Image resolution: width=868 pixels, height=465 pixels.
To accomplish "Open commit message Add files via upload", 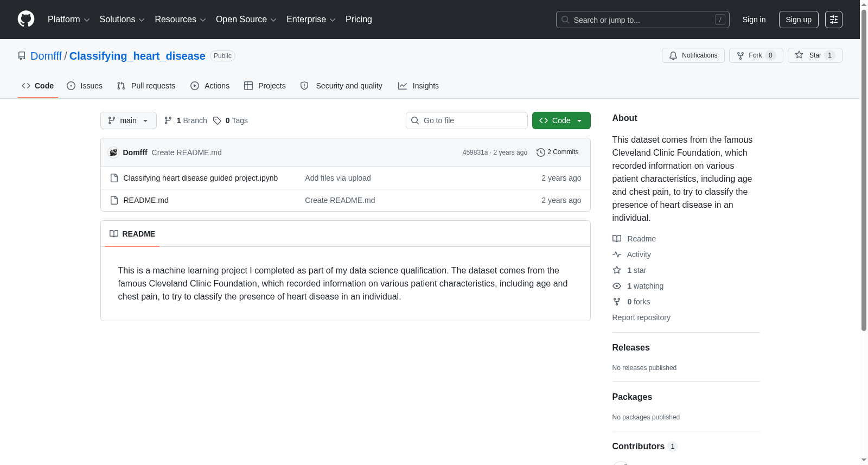I will coord(338,178).
